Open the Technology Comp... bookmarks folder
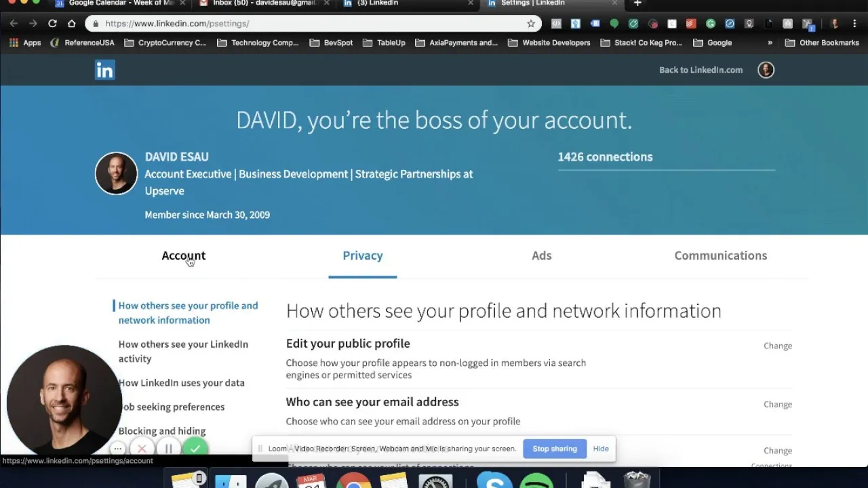The height and width of the screenshot is (488, 868). (258, 43)
